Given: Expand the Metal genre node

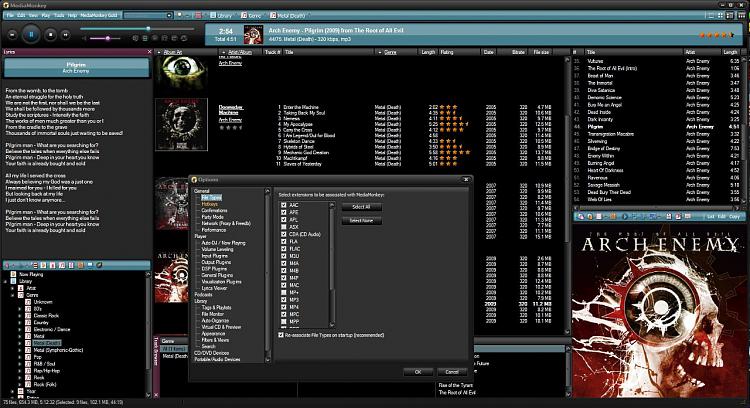Looking at the screenshot, I should click(x=20, y=336).
